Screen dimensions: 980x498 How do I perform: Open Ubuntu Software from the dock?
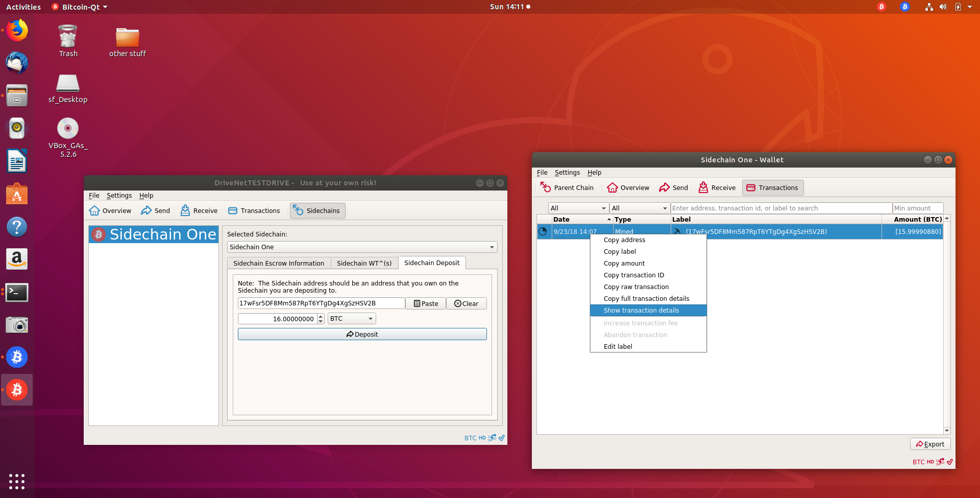pyautogui.click(x=17, y=194)
